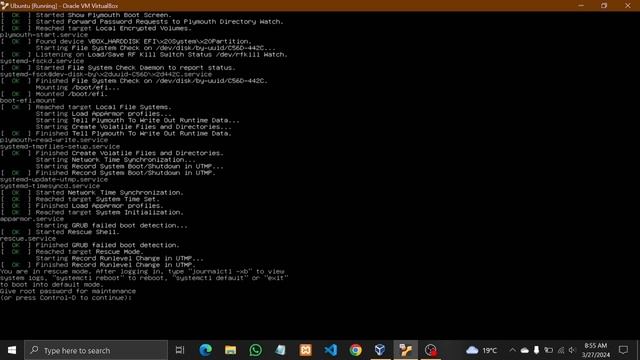Open the Windows Start menu
The width and height of the screenshot is (640, 360).
coord(12,350)
